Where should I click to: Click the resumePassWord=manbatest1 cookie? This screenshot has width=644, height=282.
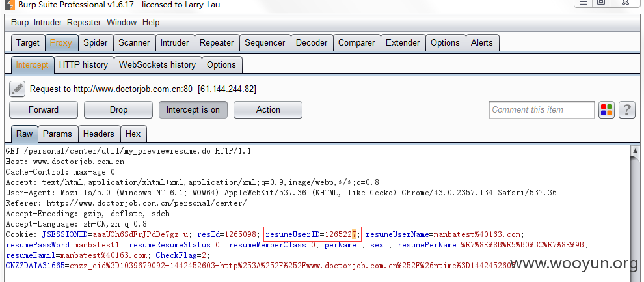click(63, 245)
